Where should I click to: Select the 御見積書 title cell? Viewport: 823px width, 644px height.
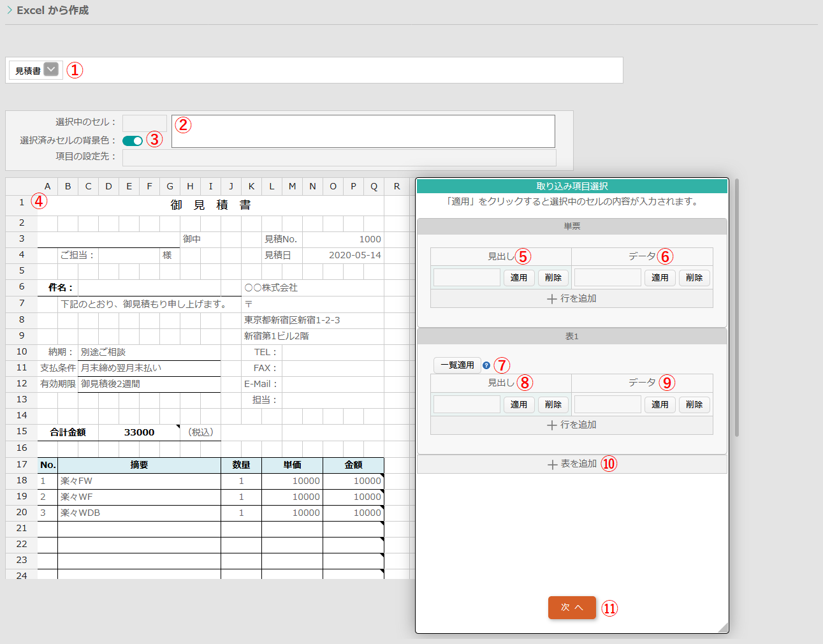[211, 205]
